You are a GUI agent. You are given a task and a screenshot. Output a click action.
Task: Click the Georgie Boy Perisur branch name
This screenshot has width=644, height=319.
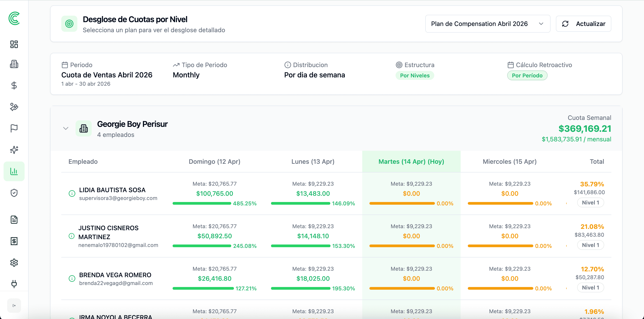132,124
